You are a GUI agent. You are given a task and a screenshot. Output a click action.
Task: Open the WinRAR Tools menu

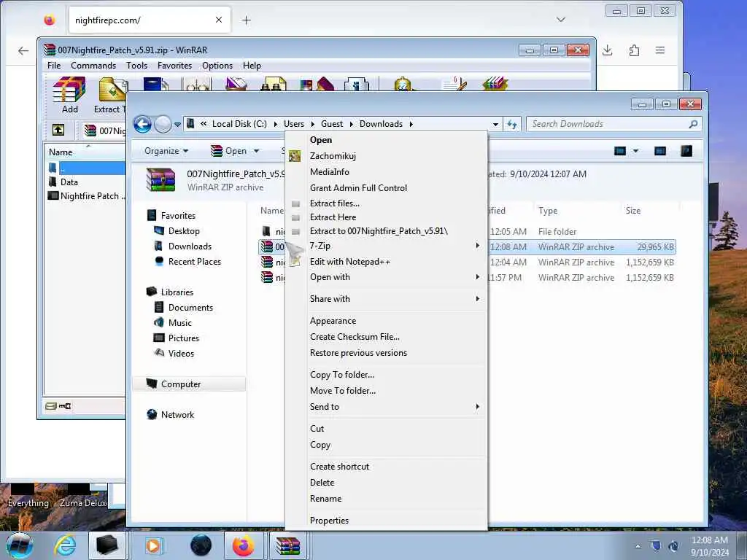[136, 66]
